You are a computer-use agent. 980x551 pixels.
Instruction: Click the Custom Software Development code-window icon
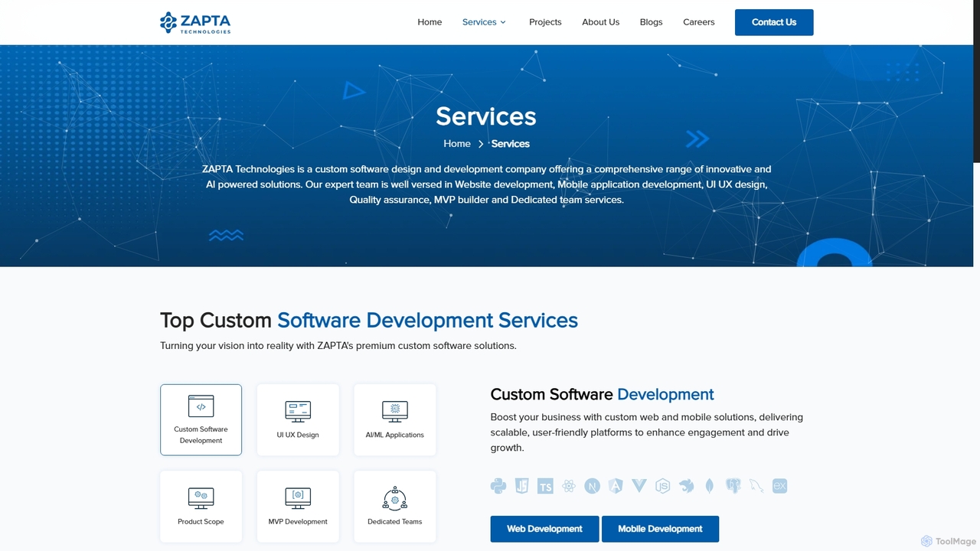click(x=201, y=406)
